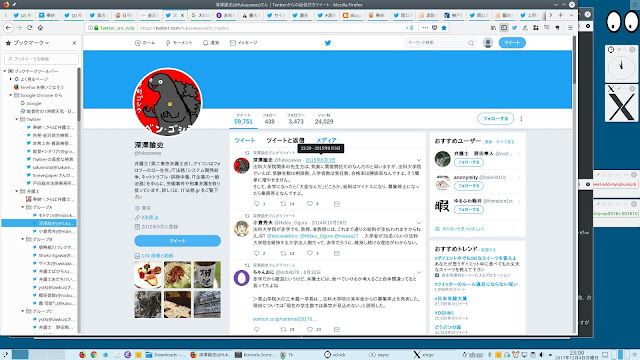Click reply icon on the first tweet
Screen dimensions: 640x360
[256, 203]
